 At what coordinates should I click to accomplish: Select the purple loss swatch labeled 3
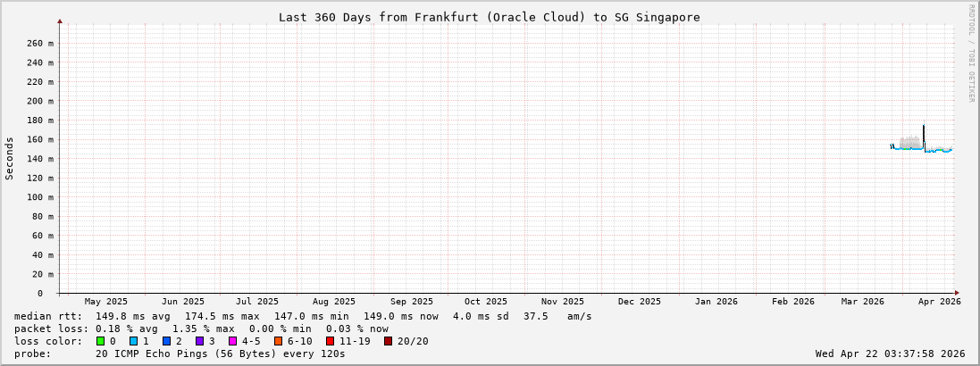pos(199,341)
